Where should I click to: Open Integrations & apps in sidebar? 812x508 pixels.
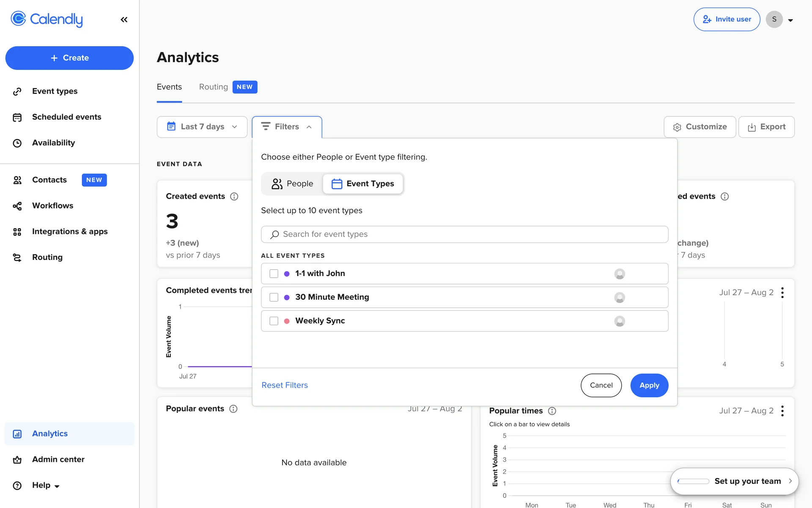[70, 232]
